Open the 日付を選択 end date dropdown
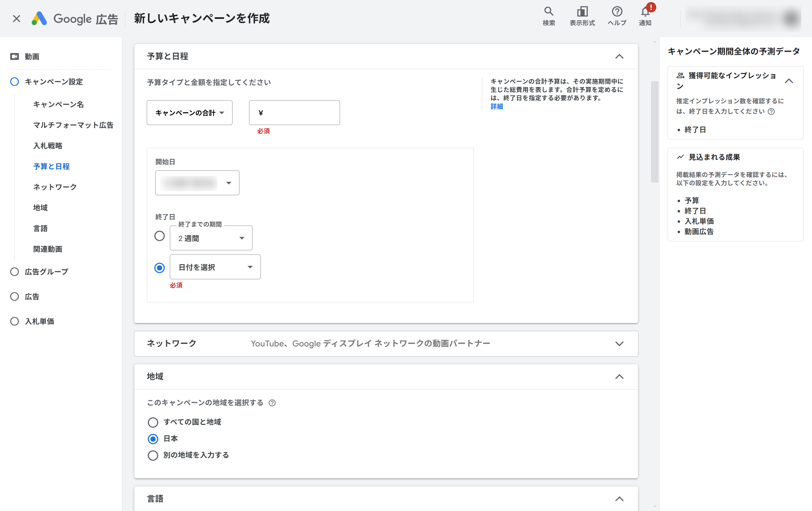This screenshot has height=511, width=812. (x=215, y=267)
